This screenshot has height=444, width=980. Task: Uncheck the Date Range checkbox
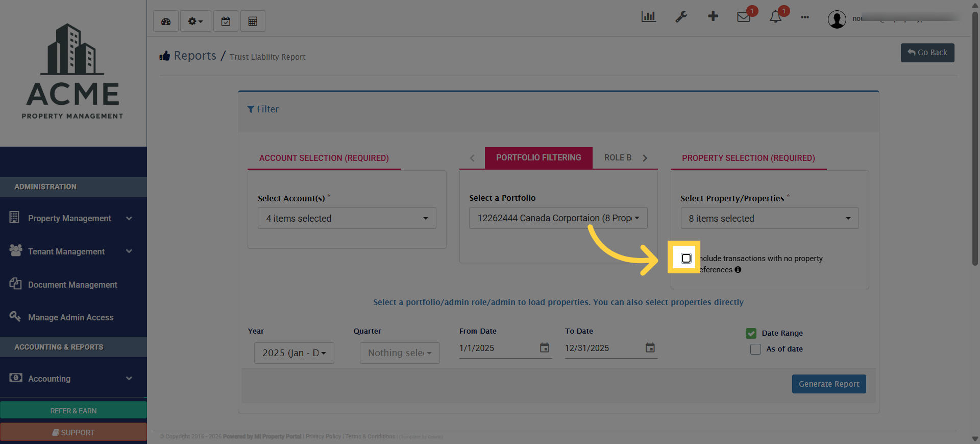751,333
